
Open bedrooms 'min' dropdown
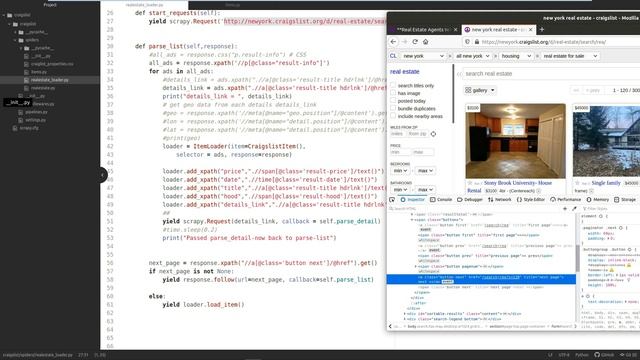[x=400, y=171]
